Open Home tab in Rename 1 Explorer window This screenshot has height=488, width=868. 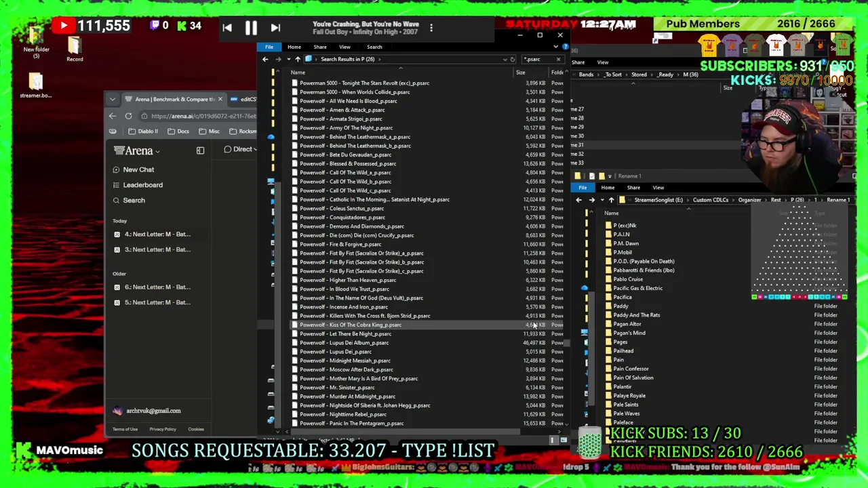(608, 188)
